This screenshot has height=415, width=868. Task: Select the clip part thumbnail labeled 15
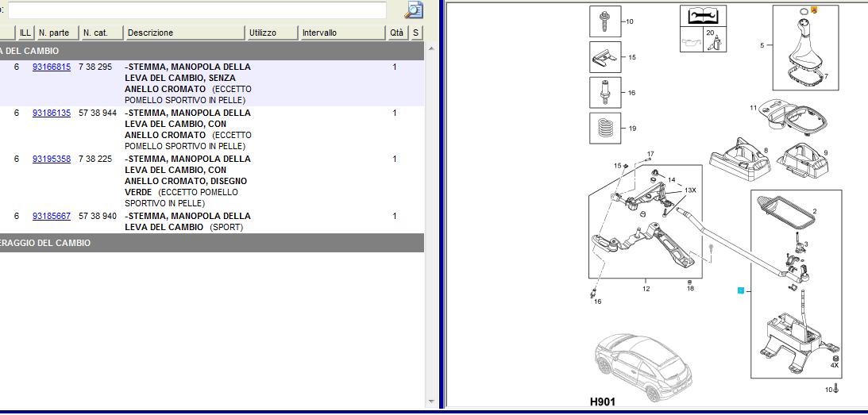pyautogui.click(x=605, y=57)
